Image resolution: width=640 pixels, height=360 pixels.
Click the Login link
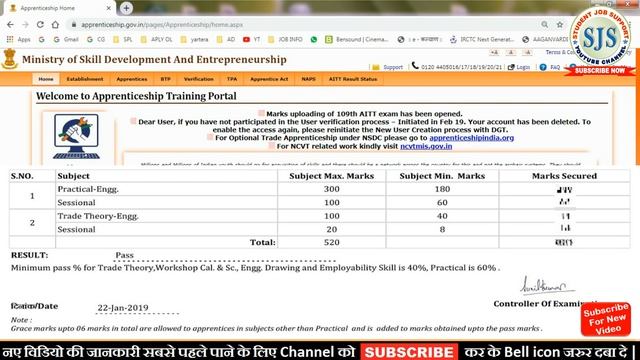[x=522, y=67]
